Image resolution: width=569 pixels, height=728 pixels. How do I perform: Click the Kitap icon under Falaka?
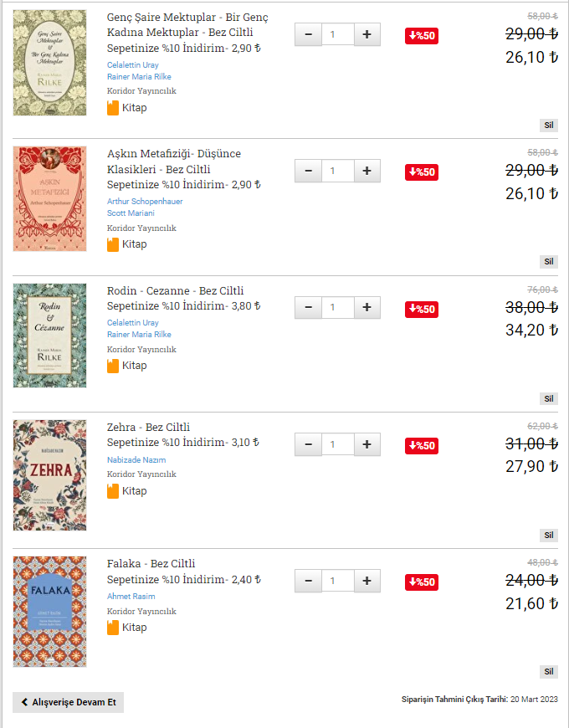tap(113, 628)
